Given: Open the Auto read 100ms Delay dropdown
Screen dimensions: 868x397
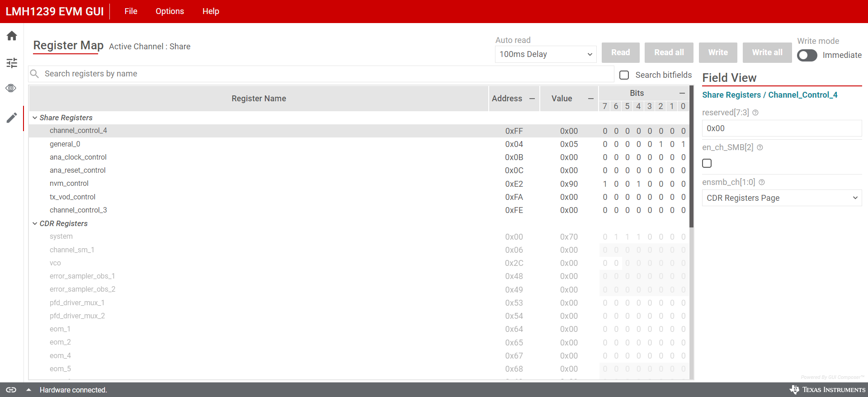Looking at the screenshot, I should point(546,54).
